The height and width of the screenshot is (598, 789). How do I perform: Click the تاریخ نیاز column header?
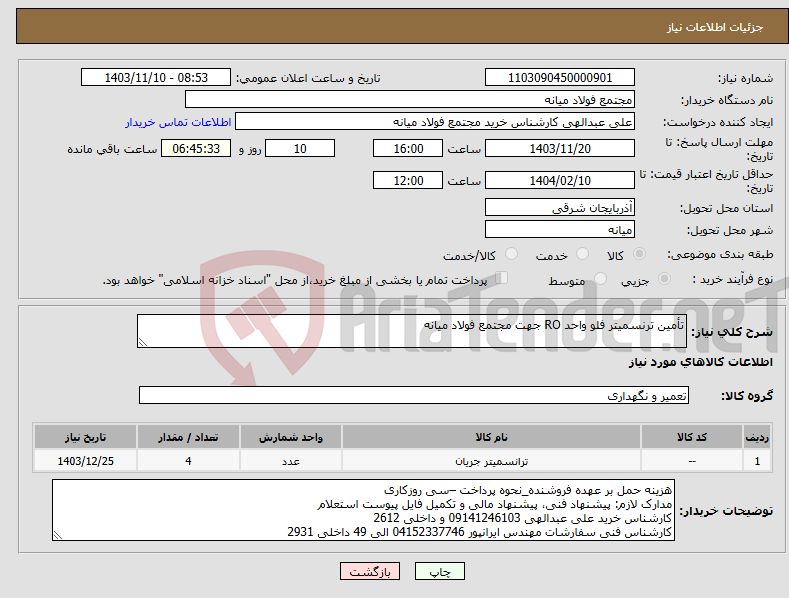click(x=85, y=437)
